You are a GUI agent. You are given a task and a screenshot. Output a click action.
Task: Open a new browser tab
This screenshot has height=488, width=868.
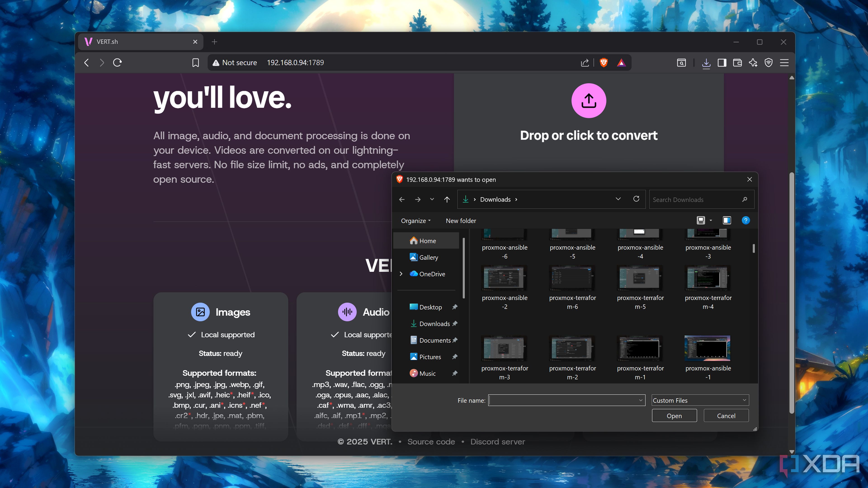tap(215, 42)
